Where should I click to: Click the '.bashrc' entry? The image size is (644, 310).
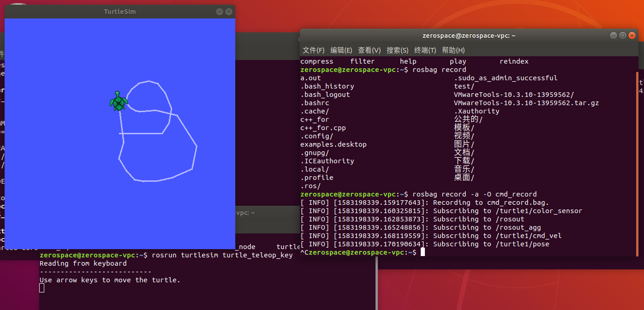pos(315,103)
